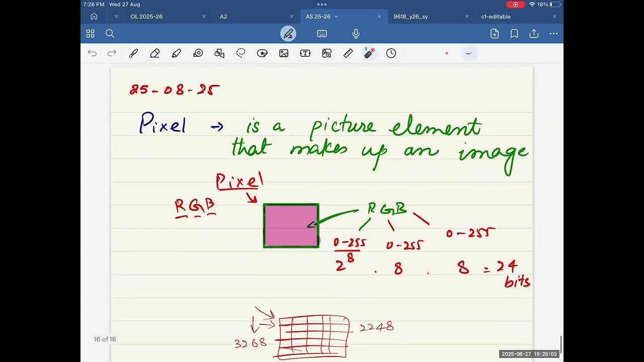Go to the Home library screen

pyautogui.click(x=94, y=17)
